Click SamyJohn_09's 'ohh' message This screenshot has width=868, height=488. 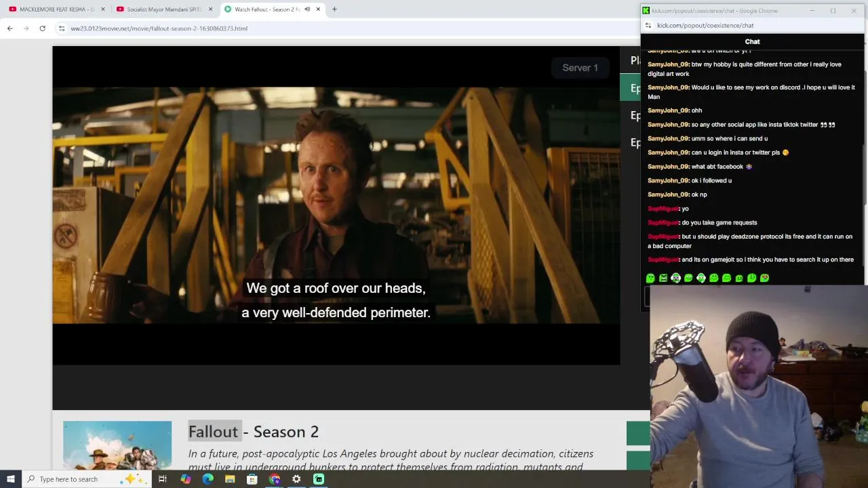675,110
